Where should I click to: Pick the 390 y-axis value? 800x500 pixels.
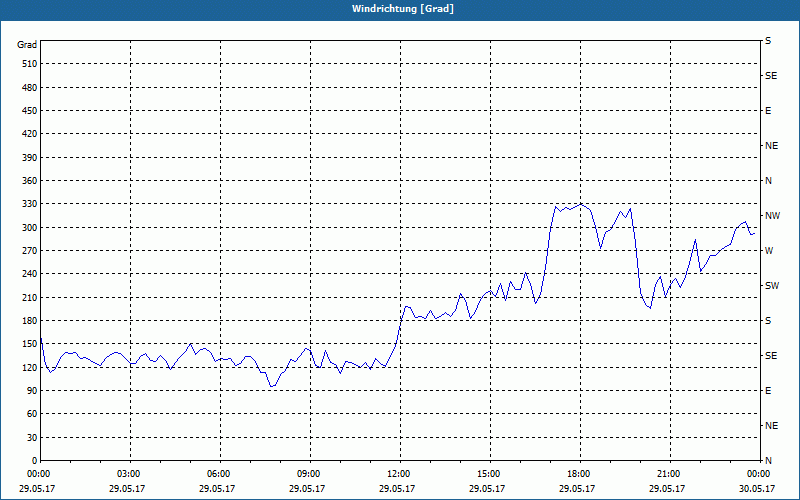point(30,158)
